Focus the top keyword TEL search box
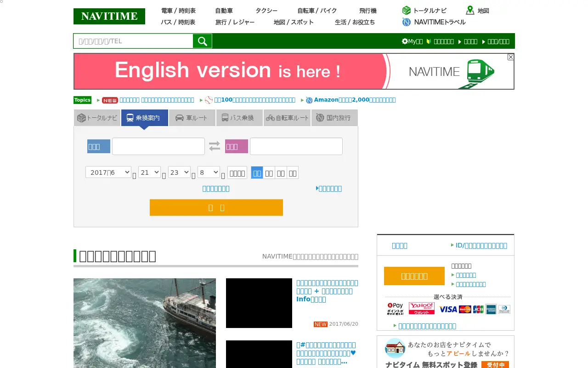The height and width of the screenshot is (368, 588). (133, 41)
